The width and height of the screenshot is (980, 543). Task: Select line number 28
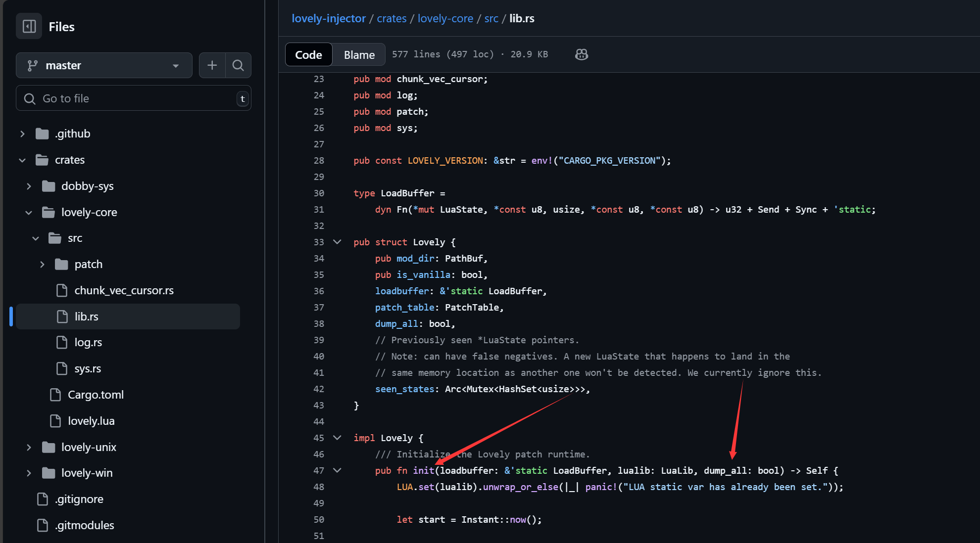point(319,160)
